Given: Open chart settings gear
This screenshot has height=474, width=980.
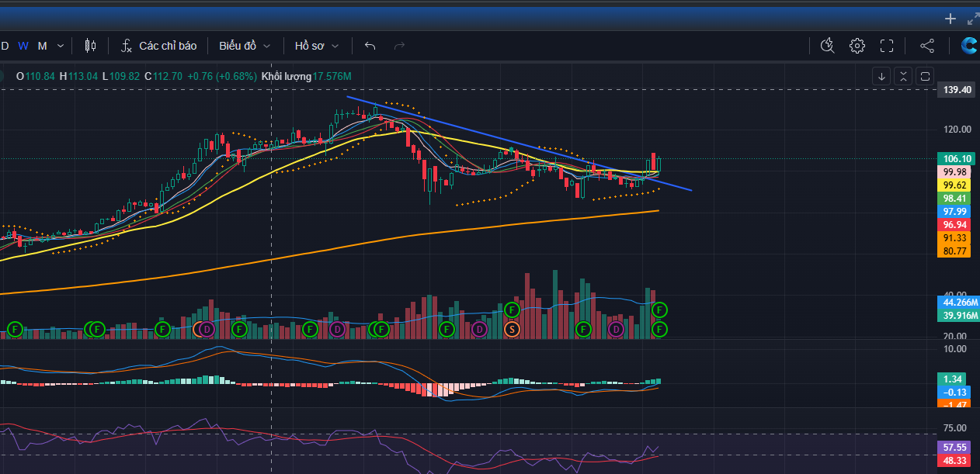Looking at the screenshot, I should [x=857, y=46].
